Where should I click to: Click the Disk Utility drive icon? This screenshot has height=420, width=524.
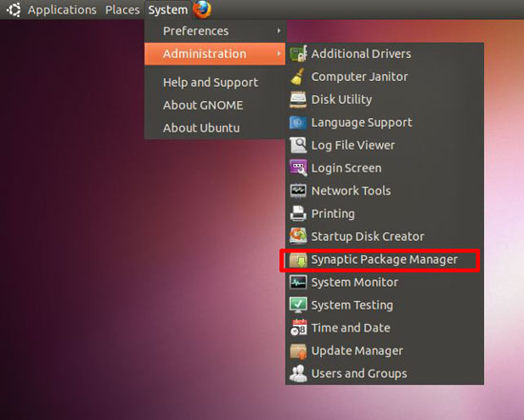coord(298,100)
